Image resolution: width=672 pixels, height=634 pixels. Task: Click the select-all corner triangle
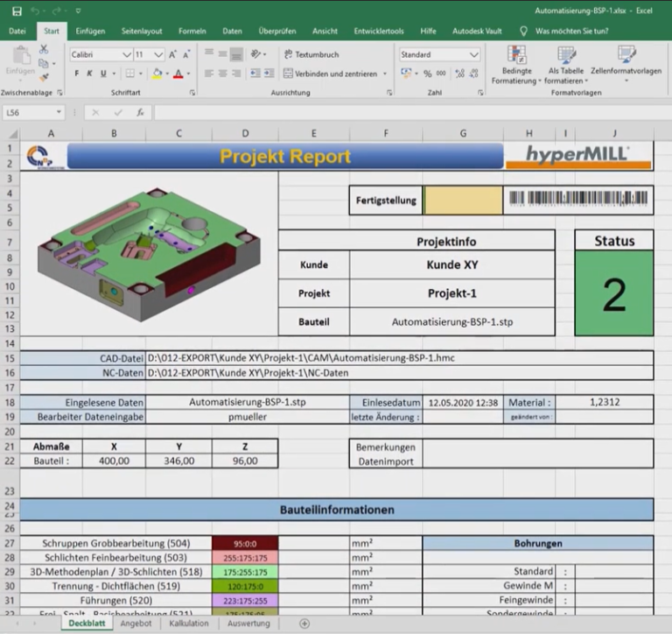[x=13, y=134]
